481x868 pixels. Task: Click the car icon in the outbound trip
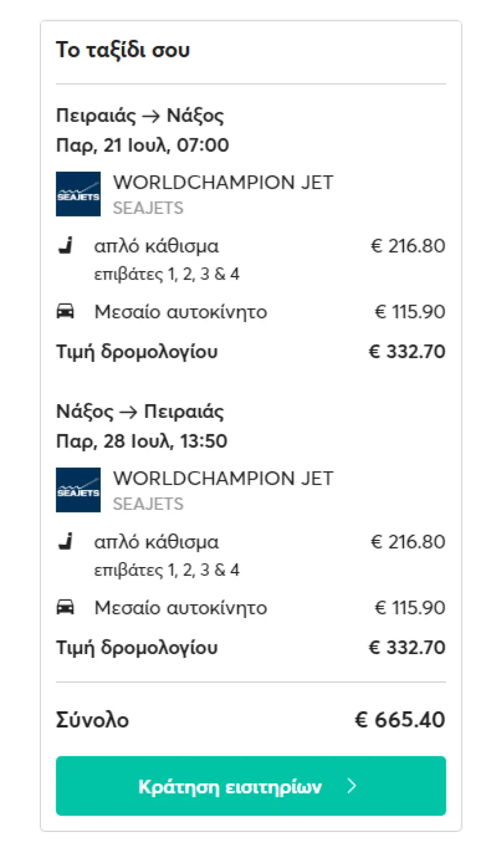[66, 312]
